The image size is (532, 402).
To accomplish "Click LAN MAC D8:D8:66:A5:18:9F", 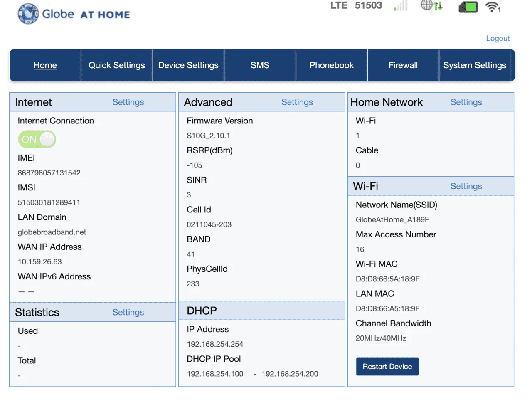I will click(x=388, y=308).
